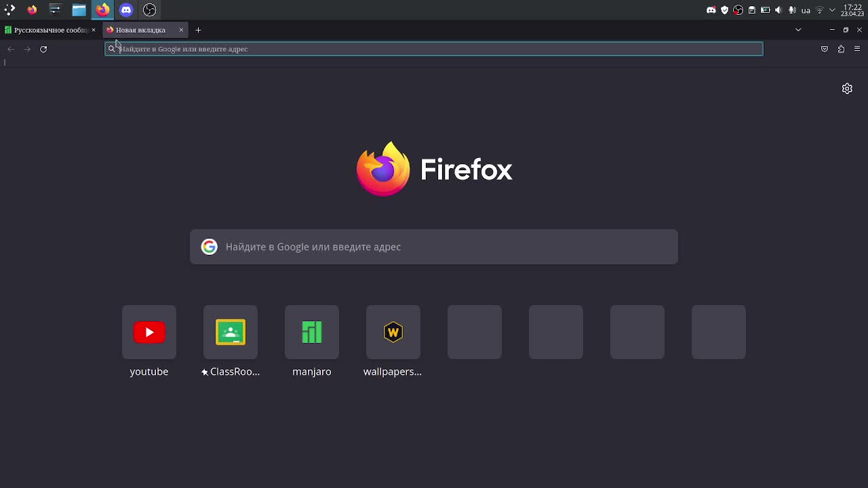Open the extensions puzzle icon

(841, 49)
